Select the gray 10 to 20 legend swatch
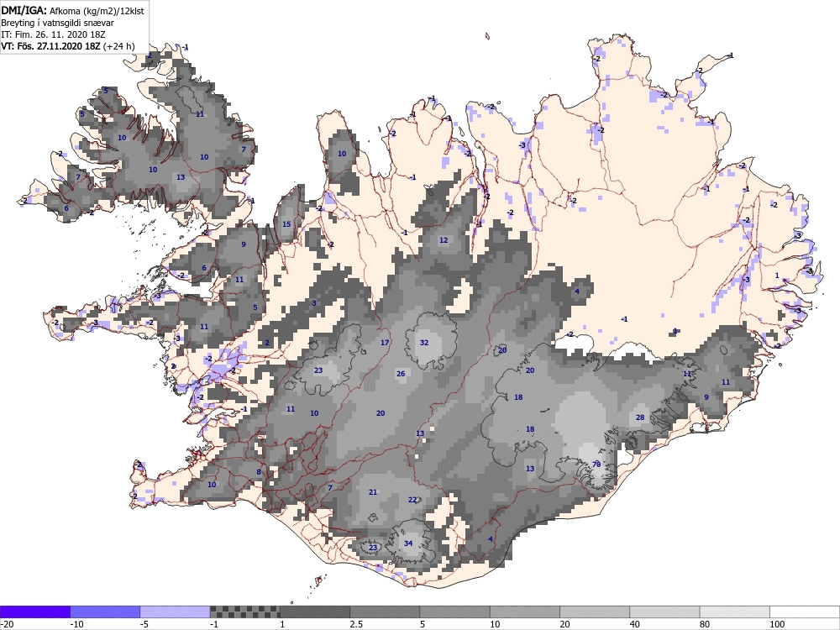The width and height of the screenshot is (840, 630). (x=525, y=612)
